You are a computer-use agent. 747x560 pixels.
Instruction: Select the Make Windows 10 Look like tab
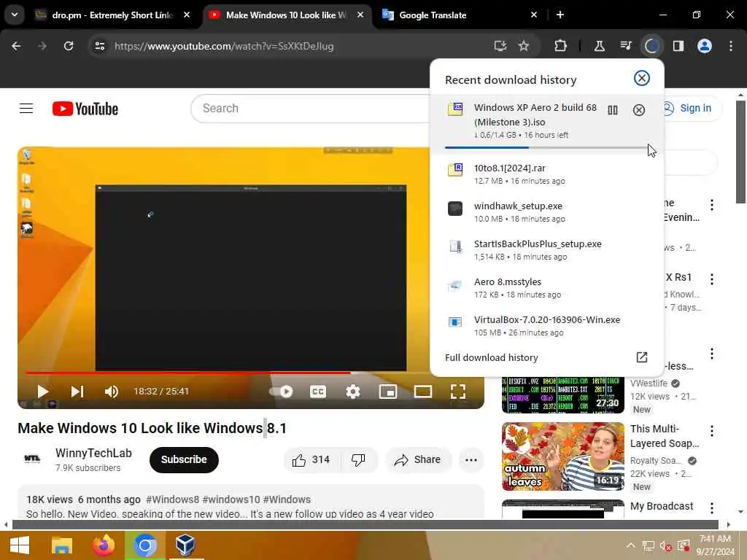click(287, 15)
